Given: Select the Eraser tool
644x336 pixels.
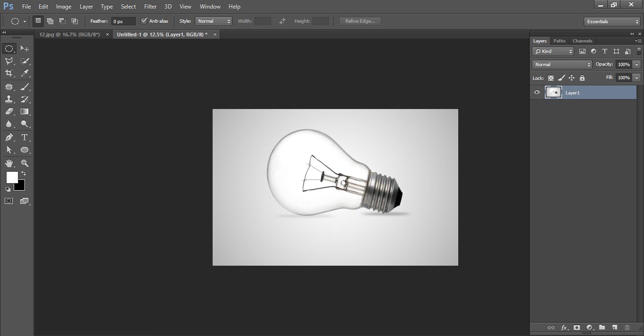Looking at the screenshot, I should point(10,111).
